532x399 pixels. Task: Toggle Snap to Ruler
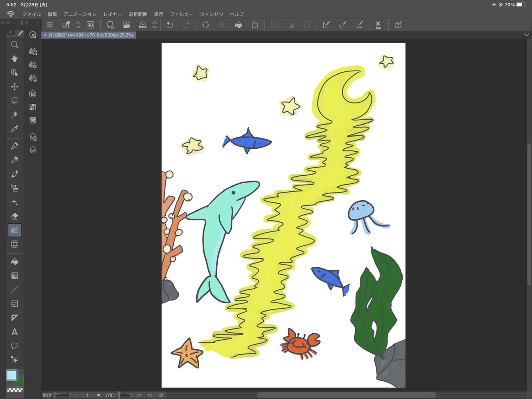point(326,25)
